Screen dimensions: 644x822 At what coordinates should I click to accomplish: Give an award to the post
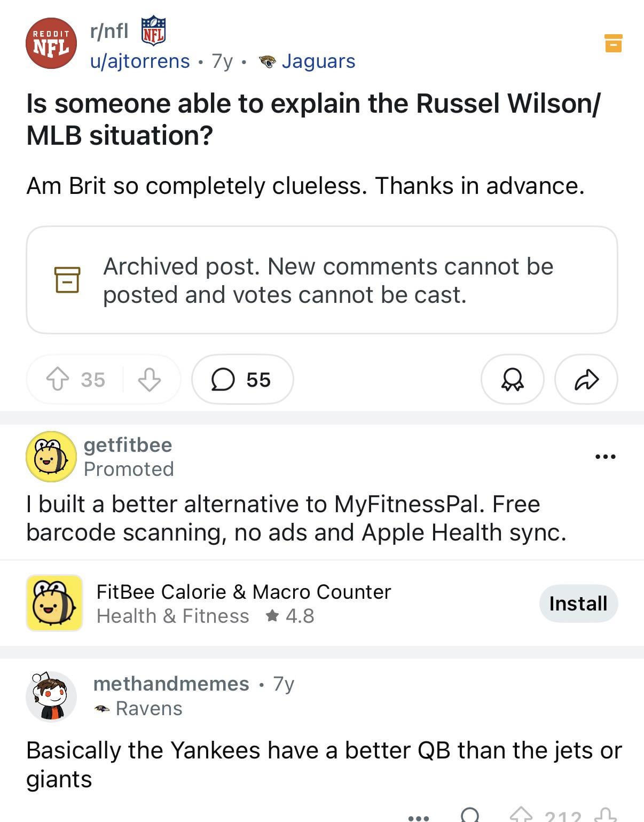pyautogui.click(x=512, y=380)
